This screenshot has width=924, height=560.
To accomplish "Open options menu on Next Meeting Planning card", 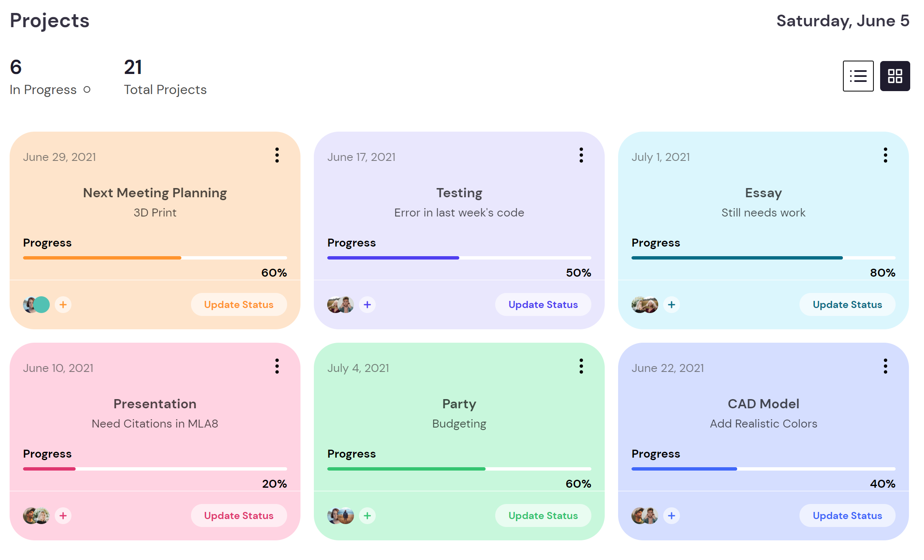I will (277, 155).
